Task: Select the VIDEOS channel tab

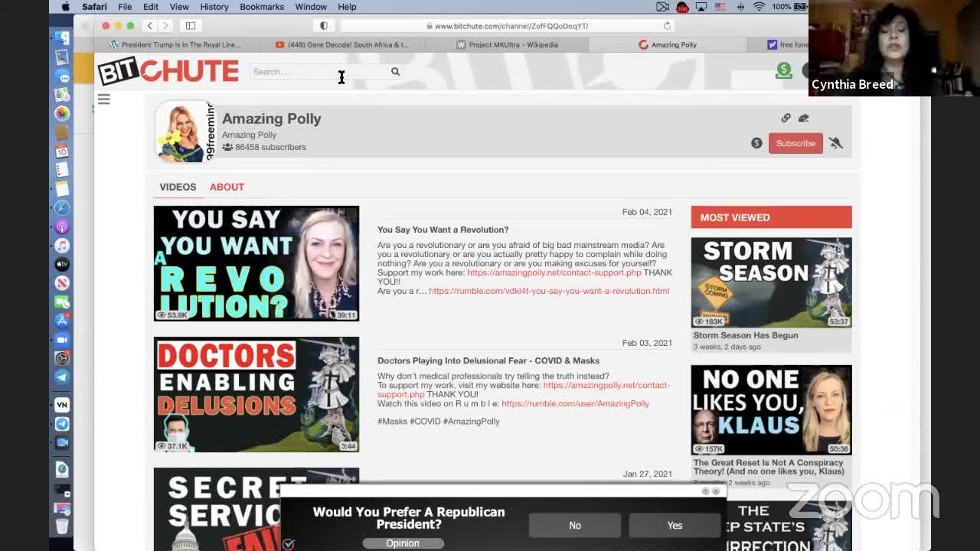Action: pos(178,187)
